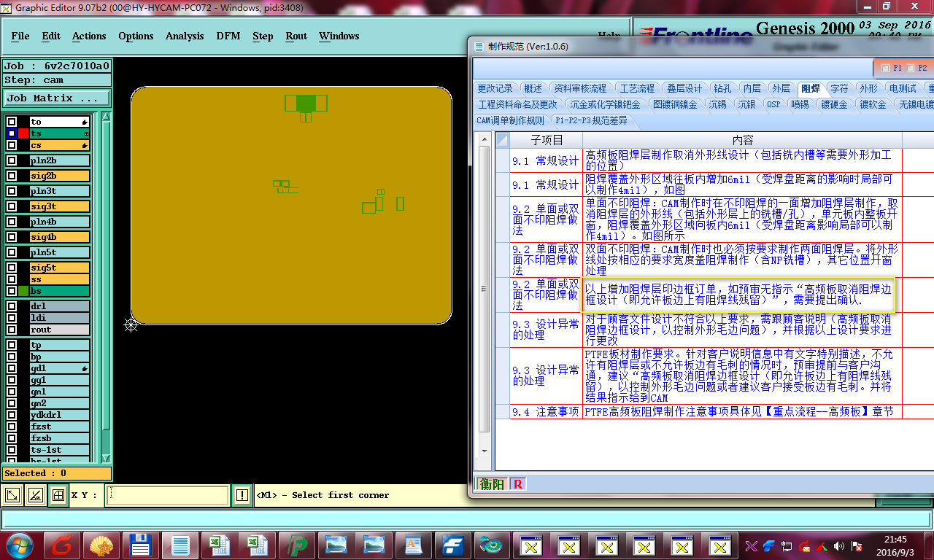The height and width of the screenshot is (560, 934).
Task: Toggle the checkbox for layer rout
Action: coord(12,330)
